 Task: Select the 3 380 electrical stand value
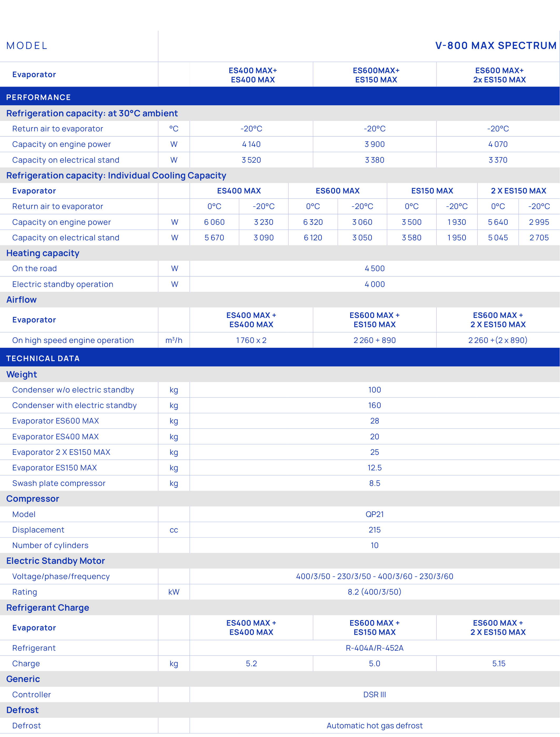pyautogui.click(x=375, y=160)
